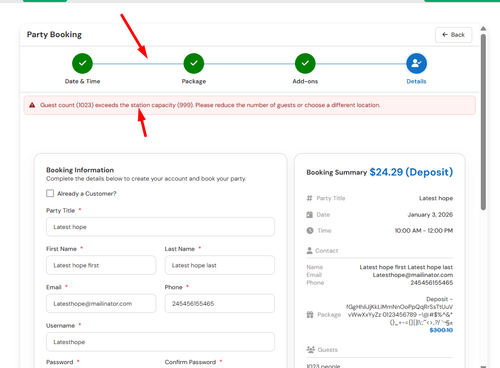Click the gift icon beside Package
This screenshot has width=500, height=368.
click(310, 315)
